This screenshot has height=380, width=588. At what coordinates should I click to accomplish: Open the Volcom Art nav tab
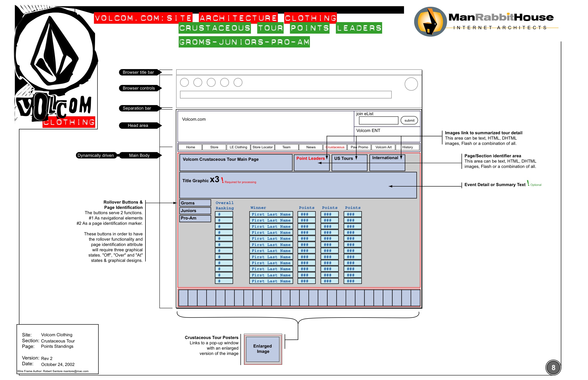tap(383, 147)
